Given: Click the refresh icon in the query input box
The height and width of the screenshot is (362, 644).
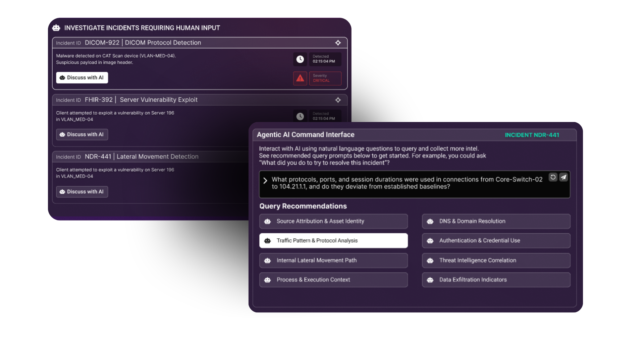Looking at the screenshot, I should tap(553, 177).
